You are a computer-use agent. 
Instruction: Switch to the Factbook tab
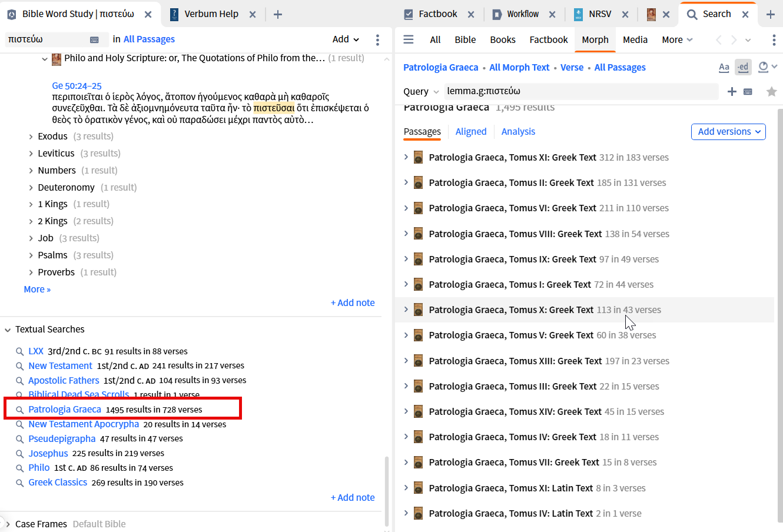[x=438, y=14]
